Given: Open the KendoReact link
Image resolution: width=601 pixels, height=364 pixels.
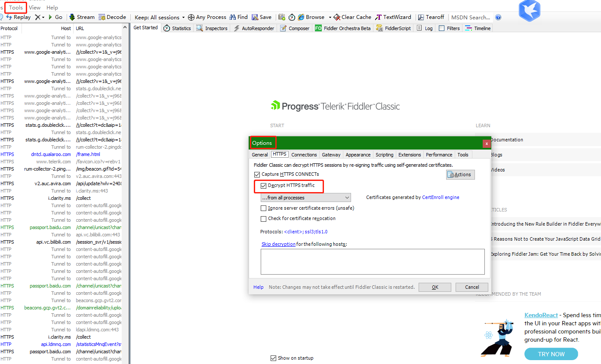Looking at the screenshot, I should 541,315.
